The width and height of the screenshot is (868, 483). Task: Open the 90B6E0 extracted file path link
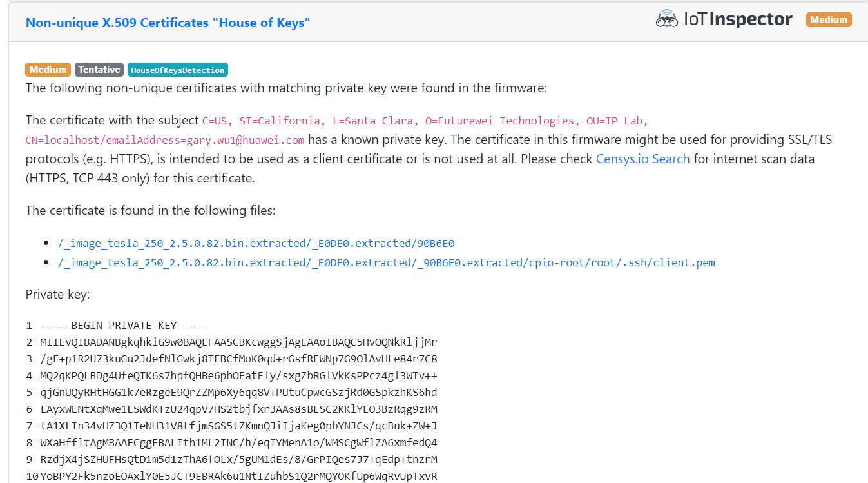pos(256,244)
